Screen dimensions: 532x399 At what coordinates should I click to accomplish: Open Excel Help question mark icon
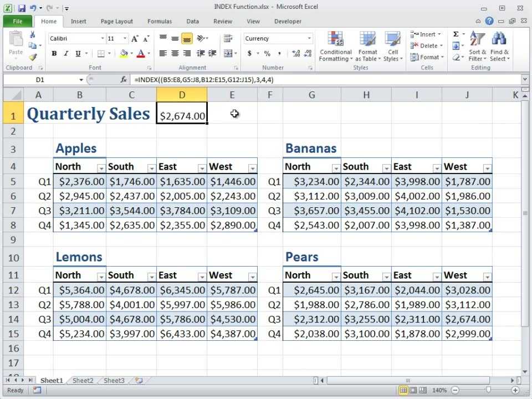tap(489, 21)
